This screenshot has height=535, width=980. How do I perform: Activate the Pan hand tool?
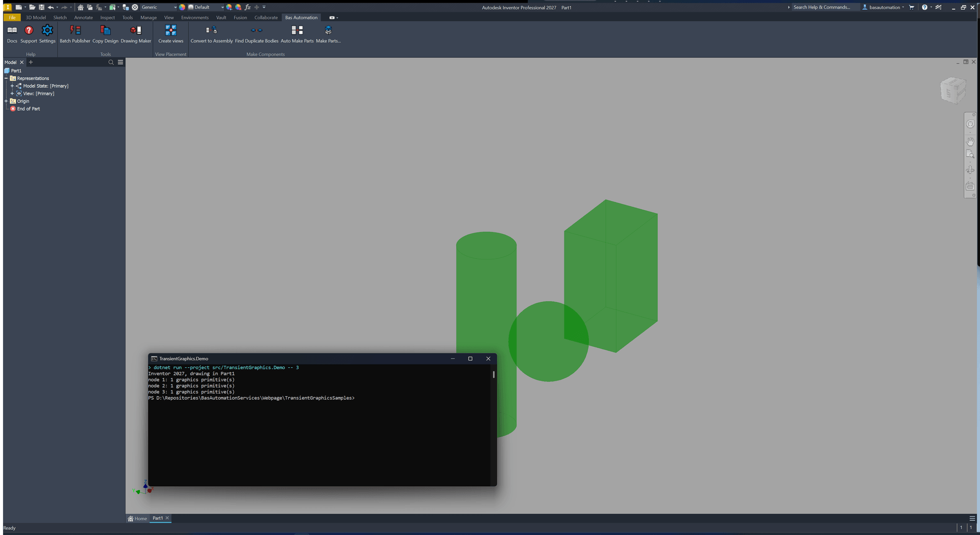pos(970,141)
